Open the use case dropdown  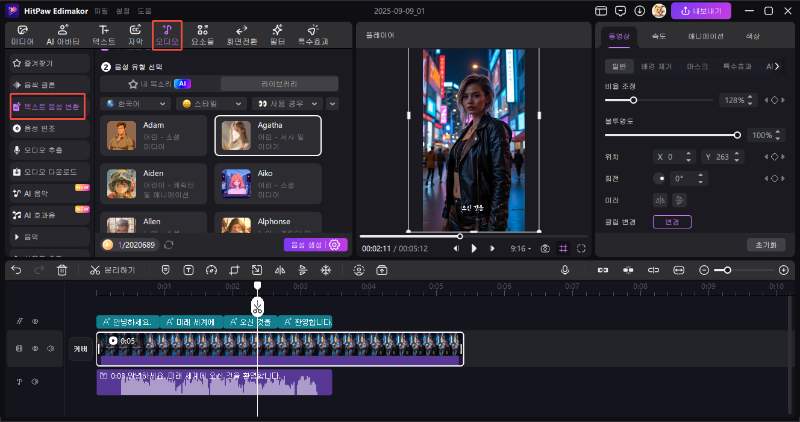pyautogui.click(x=287, y=104)
